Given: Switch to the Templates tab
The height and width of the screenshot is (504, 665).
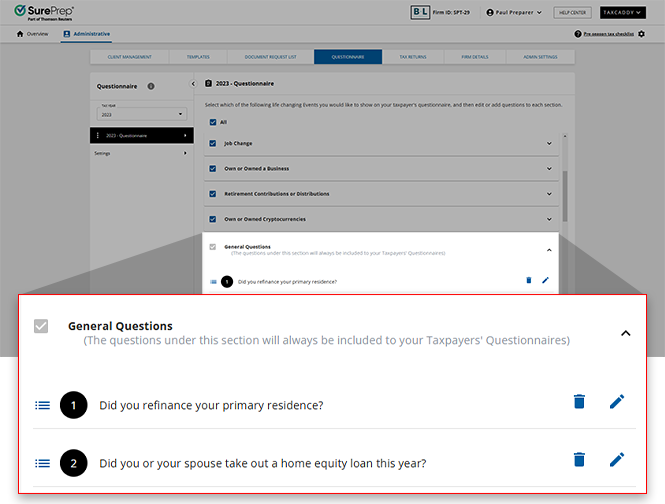Looking at the screenshot, I should [198, 57].
